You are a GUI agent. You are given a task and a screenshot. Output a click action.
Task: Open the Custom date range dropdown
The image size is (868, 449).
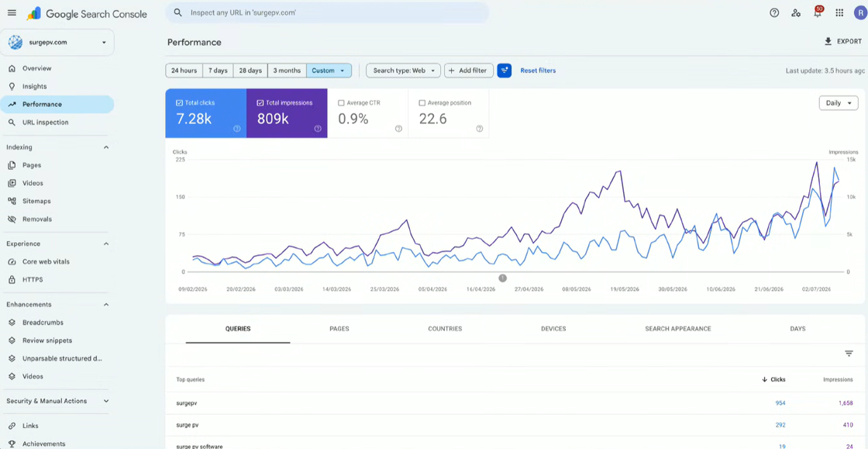click(329, 71)
